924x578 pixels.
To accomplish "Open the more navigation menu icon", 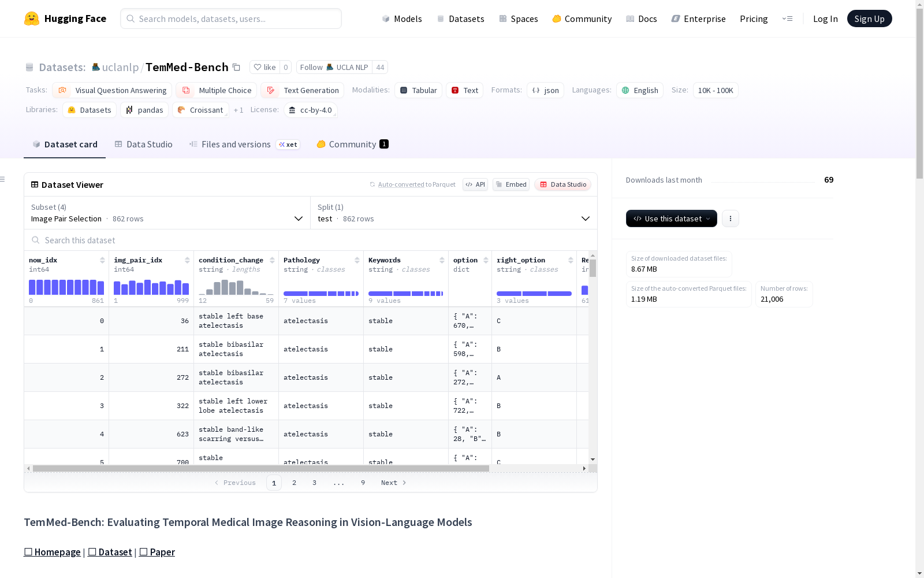I will coord(787,18).
